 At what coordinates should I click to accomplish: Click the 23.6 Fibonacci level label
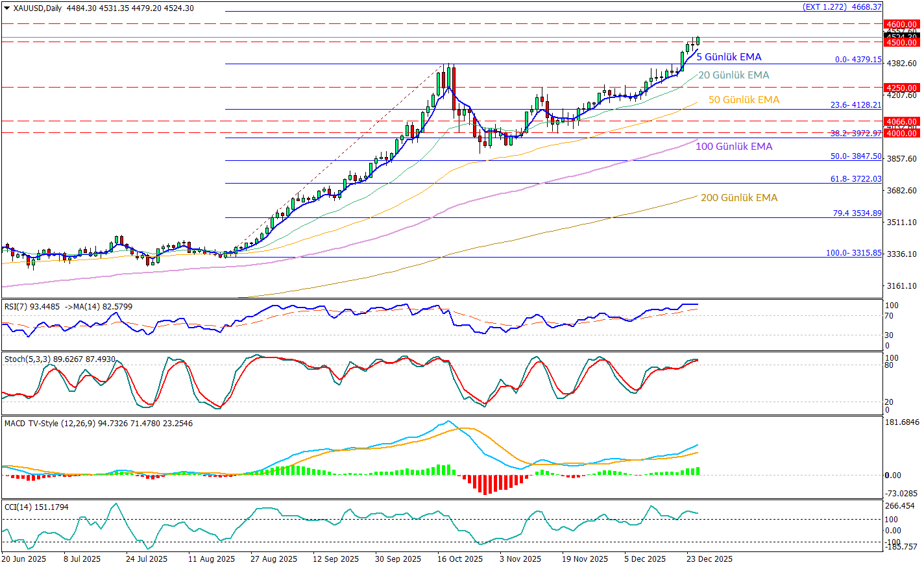click(x=856, y=105)
